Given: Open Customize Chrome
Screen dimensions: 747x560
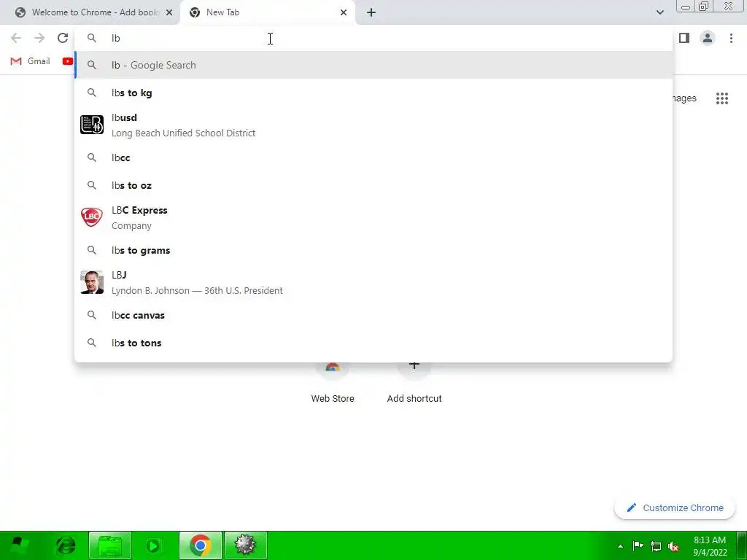Looking at the screenshot, I should pos(675,507).
